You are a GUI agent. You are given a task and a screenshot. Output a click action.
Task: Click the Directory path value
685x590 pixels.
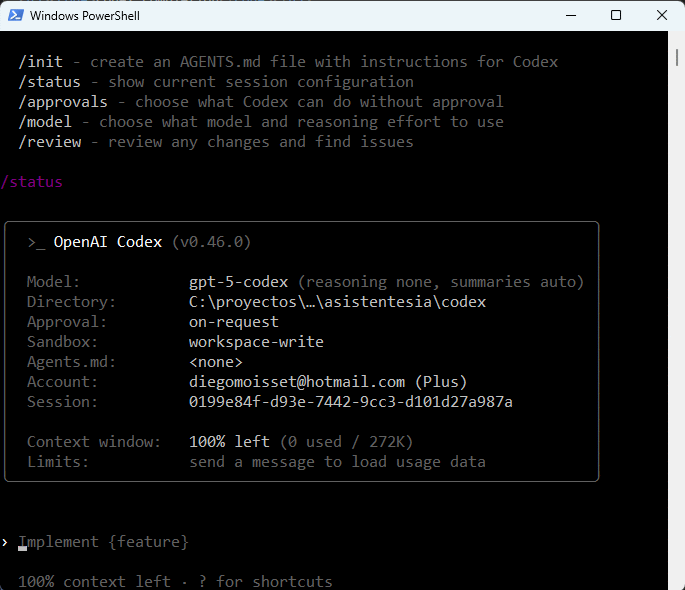(x=337, y=302)
